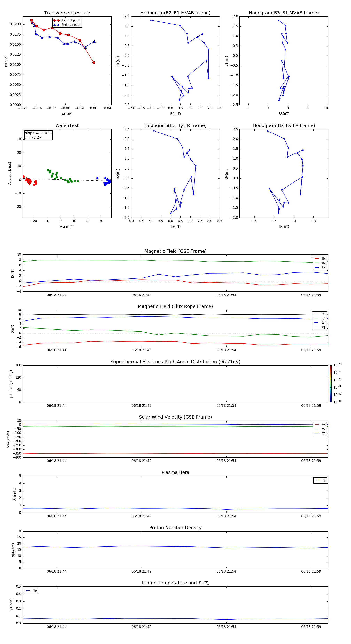Click the WalenTest plot title
The width and height of the screenshot is (351, 644).
[x=67, y=125]
